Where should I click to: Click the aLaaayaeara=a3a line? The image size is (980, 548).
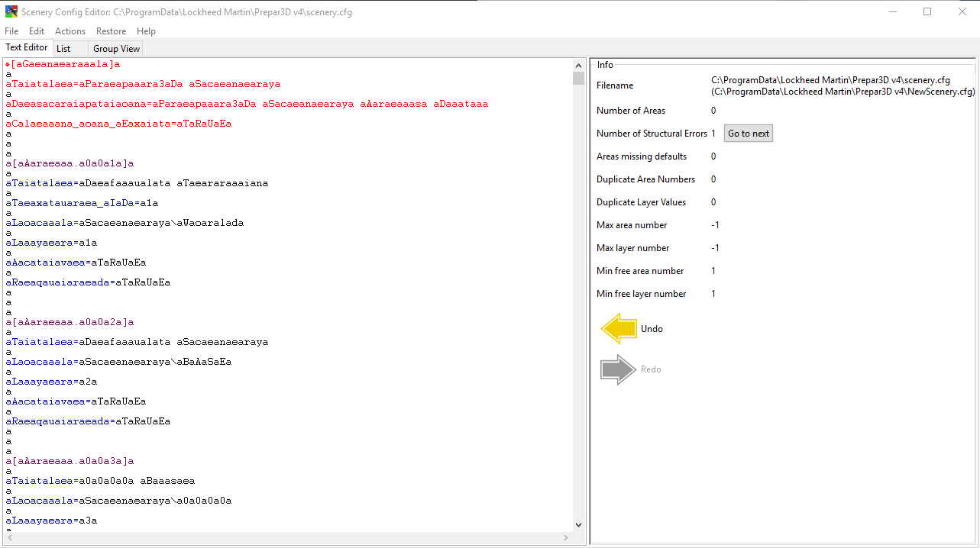51,521
